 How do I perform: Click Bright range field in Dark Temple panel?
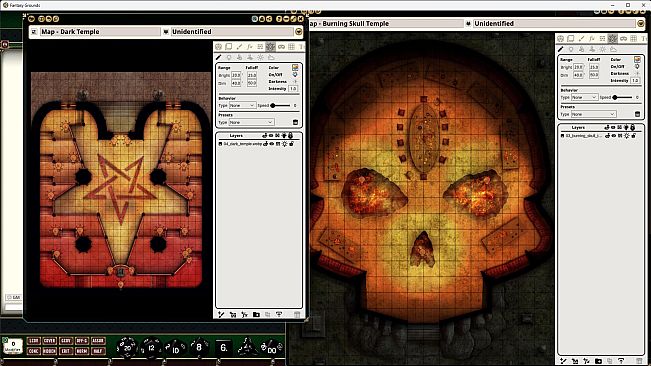click(x=236, y=75)
